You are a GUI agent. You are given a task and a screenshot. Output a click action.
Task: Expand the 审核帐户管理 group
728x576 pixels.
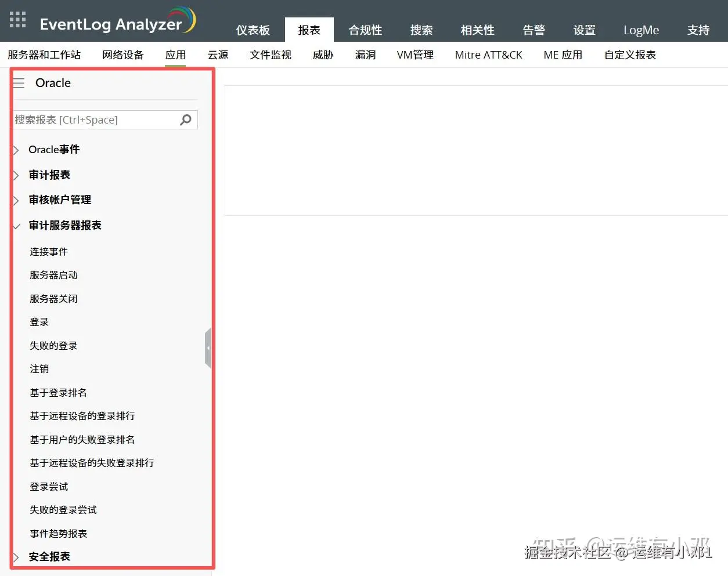coord(60,200)
